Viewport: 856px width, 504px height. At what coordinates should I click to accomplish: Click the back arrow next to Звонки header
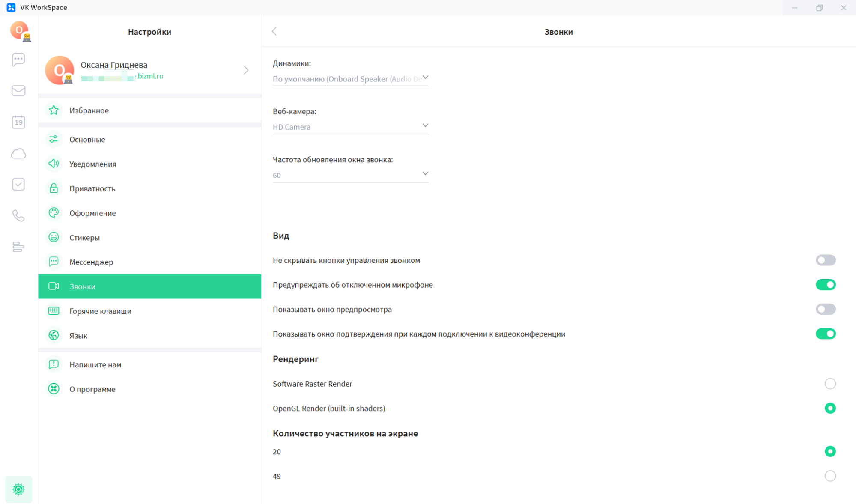[274, 31]
